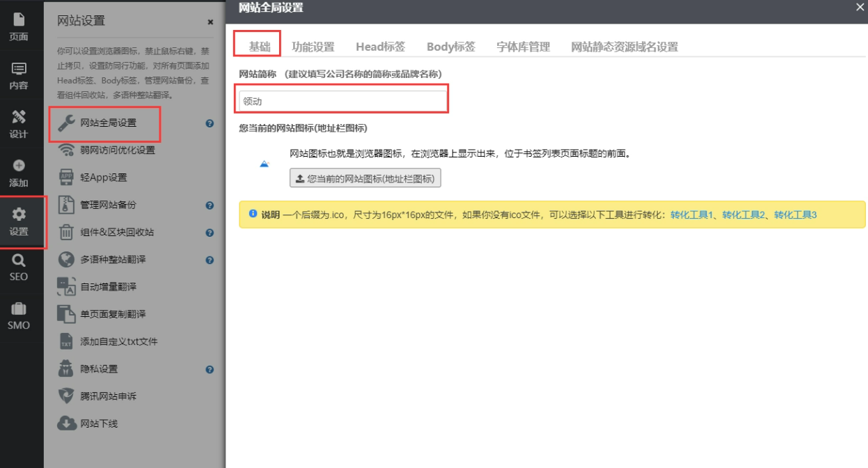Switch to the 功能设置 tab
The width and height of the screenshot is (868, 468).
(313, 47)
